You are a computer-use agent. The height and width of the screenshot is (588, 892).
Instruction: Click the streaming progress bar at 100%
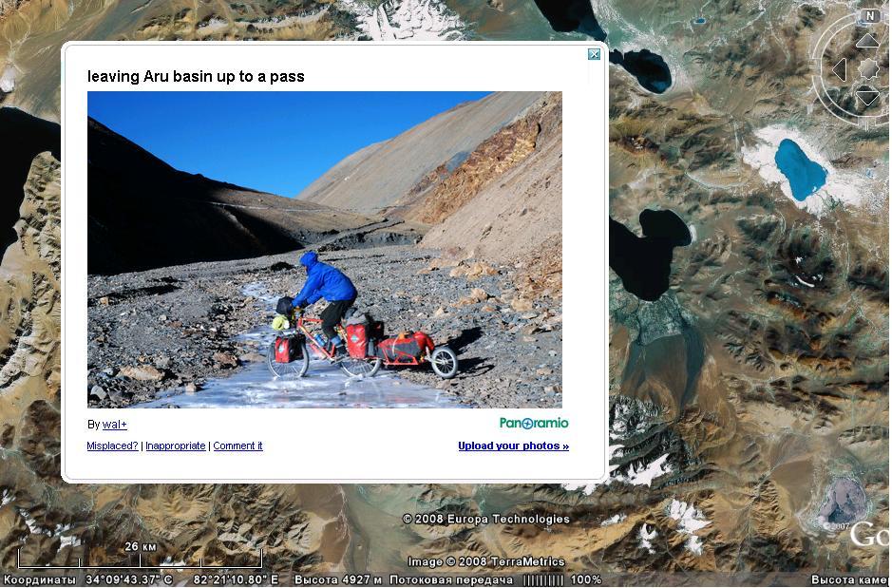click(x=544, y=580)
